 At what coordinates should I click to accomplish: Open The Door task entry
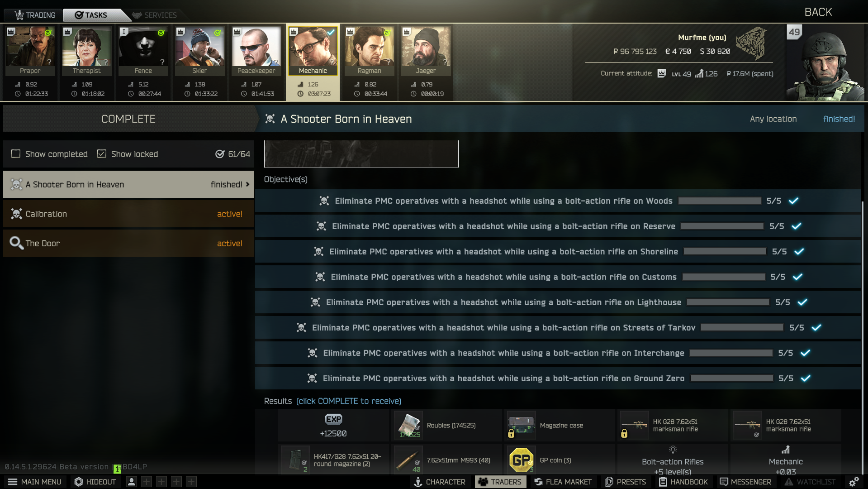[x=128, y=243]
